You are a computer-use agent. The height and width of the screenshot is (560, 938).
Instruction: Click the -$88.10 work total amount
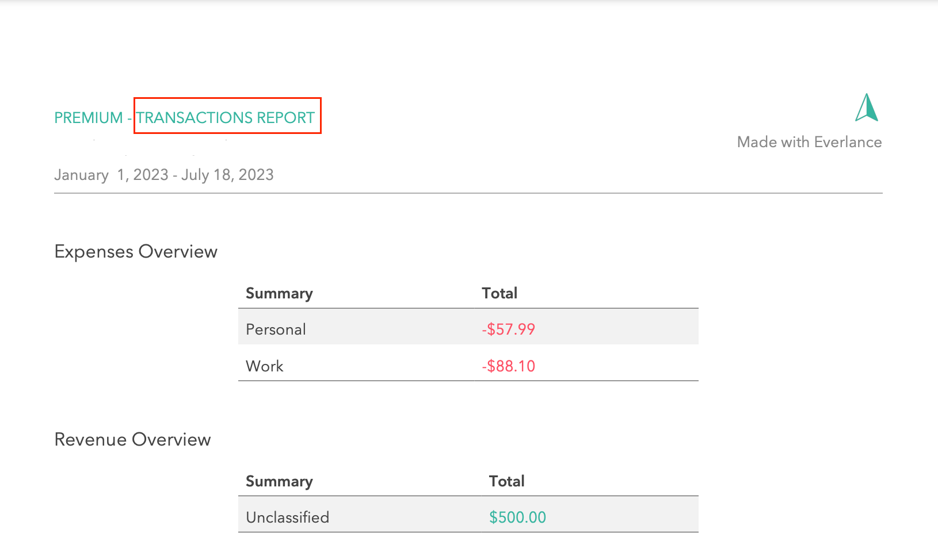pyautogui.click(x=509, y=366)
